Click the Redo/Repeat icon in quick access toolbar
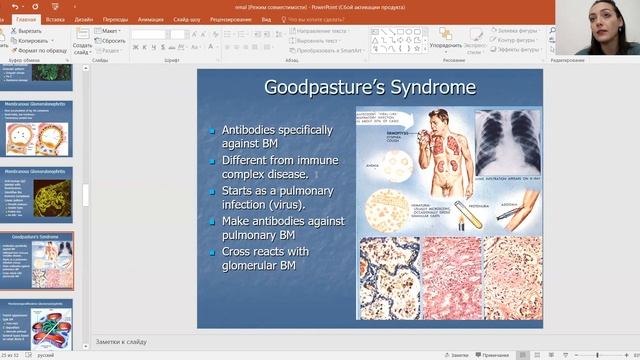Viewport: 640px width, 360px height. click(35, 7)
